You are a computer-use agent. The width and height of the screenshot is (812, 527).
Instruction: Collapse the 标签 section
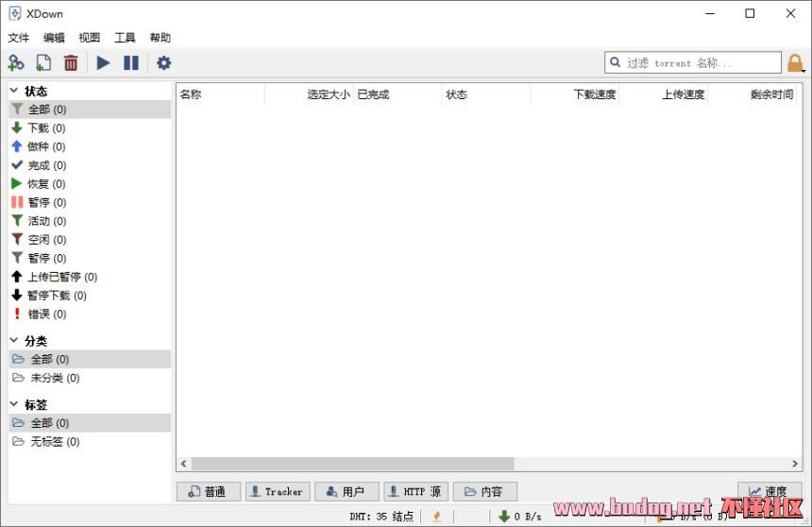14,404
